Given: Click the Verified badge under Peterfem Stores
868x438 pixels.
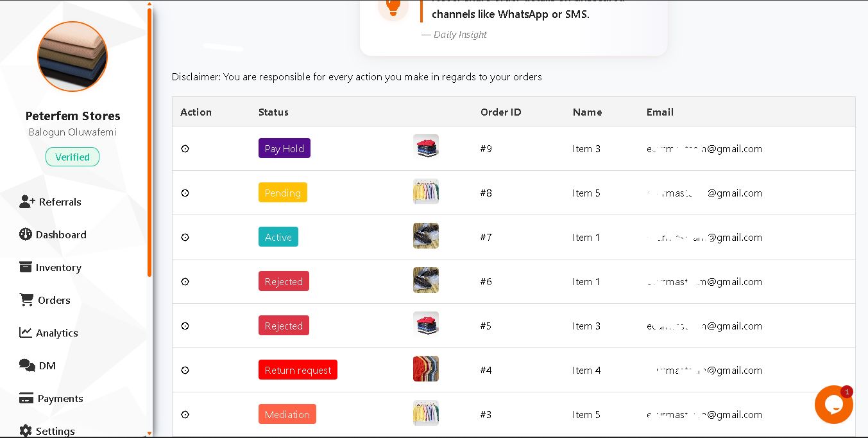Looking at the screenshot, I should [x=72, y=157].
